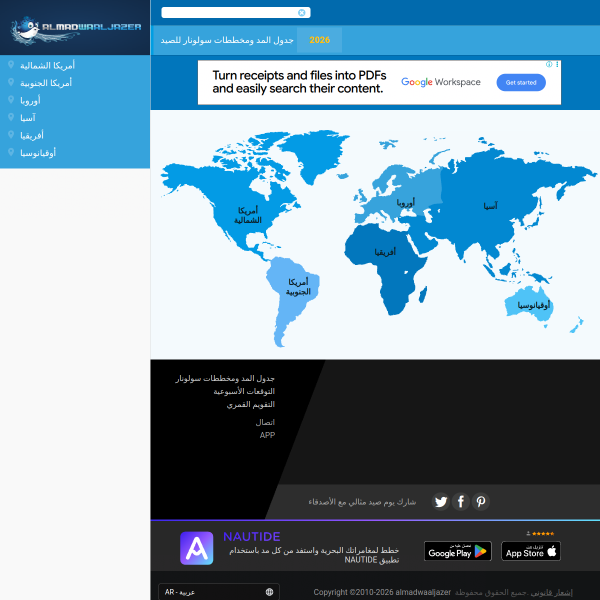600x600 pixels.
Task: Focus the search input field
Action: click(x=229, y=13)
